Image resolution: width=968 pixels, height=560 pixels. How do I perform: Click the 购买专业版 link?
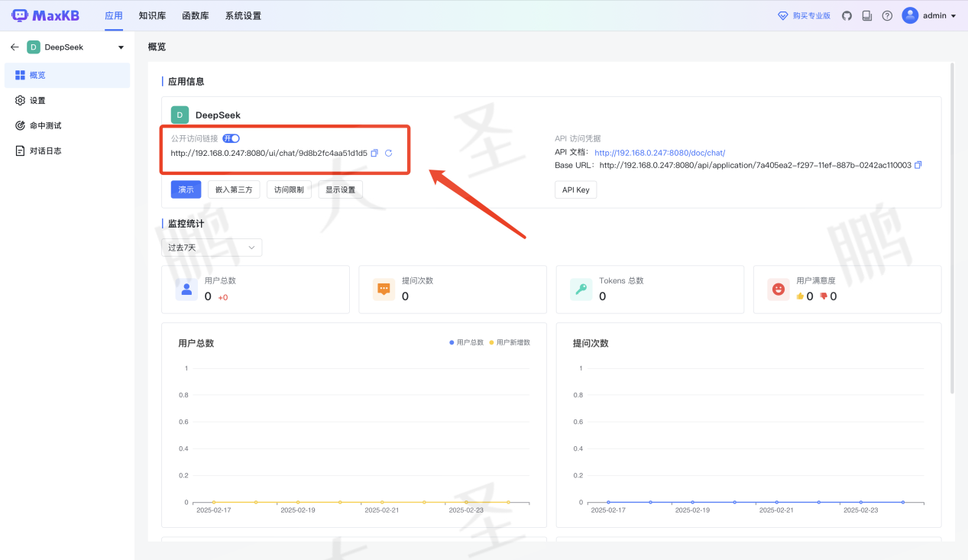pyautogui.click(x=805, y=15)
